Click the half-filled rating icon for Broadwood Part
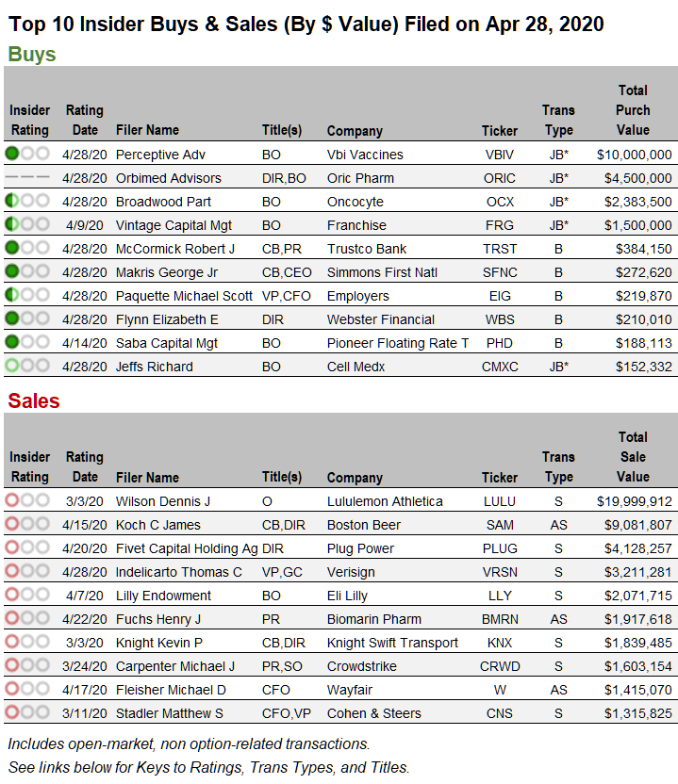This screenshot has height=784, width=678. click(x=26, y=201)
